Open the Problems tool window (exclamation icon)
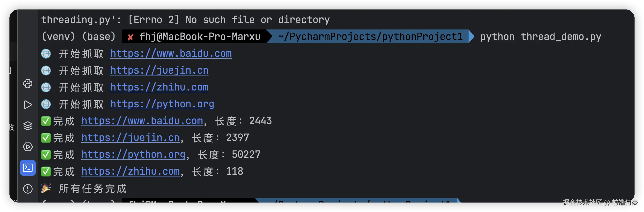The image size is (644, 212). click(x=28, y=189)
